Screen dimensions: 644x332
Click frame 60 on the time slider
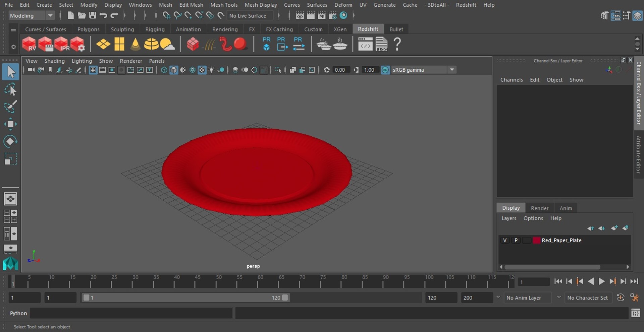point(258,282)
